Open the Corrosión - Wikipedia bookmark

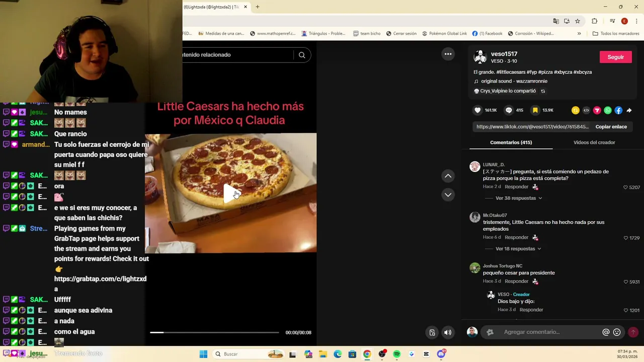coord(531,34)
